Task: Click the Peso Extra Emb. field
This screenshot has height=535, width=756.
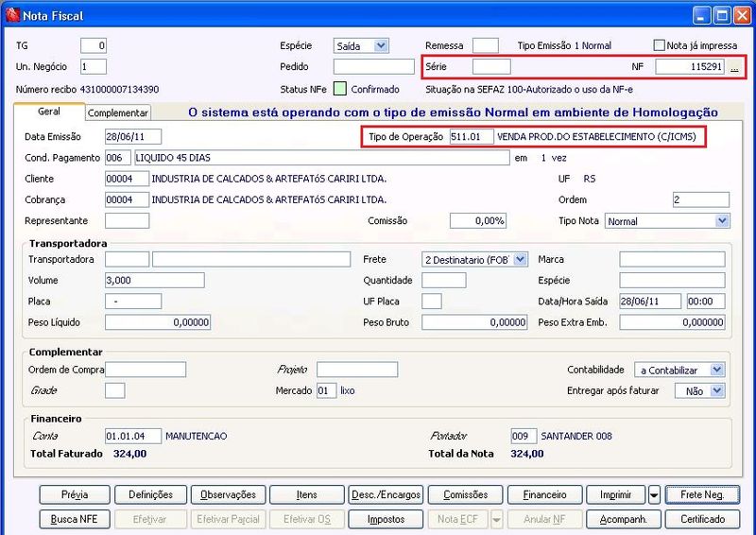Action: [672, 322]
